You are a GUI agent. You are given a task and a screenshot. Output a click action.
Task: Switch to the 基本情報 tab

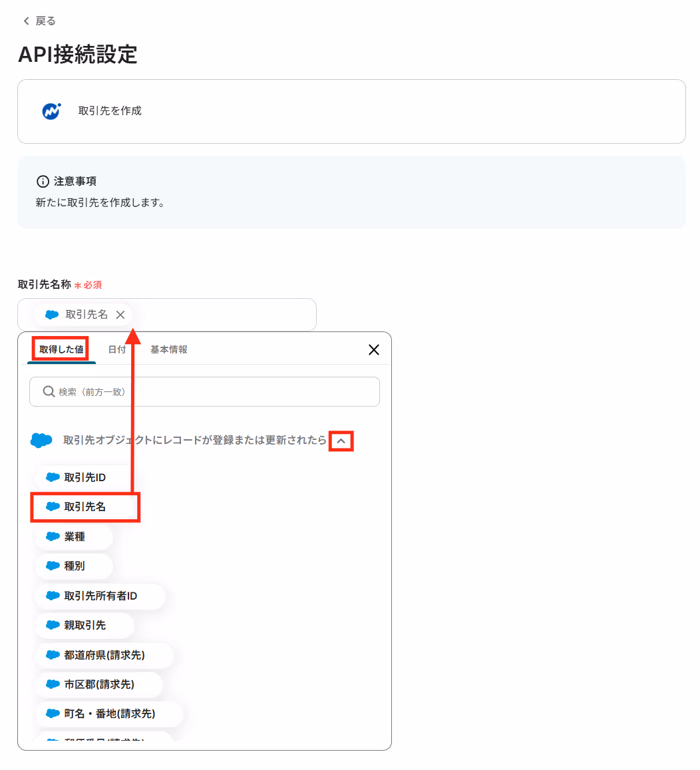point(169,349)
